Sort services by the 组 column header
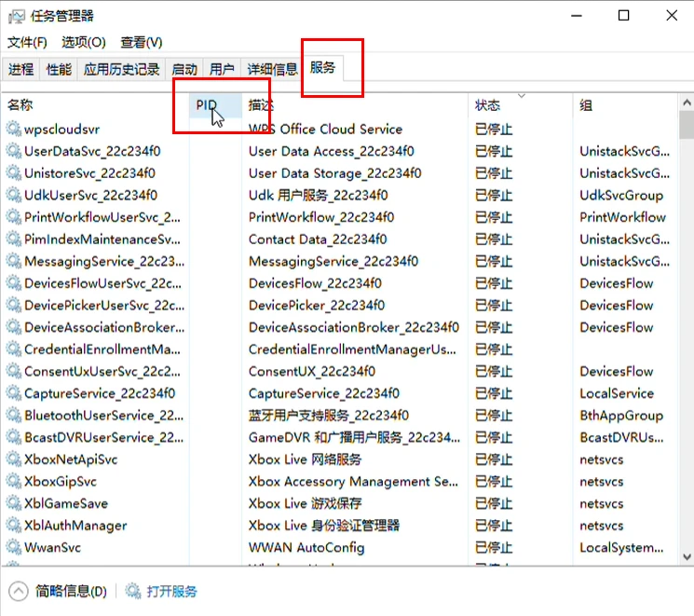 625,105
